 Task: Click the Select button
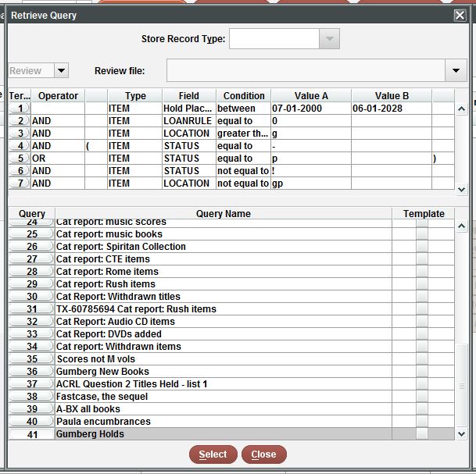[x=213, y=454]
